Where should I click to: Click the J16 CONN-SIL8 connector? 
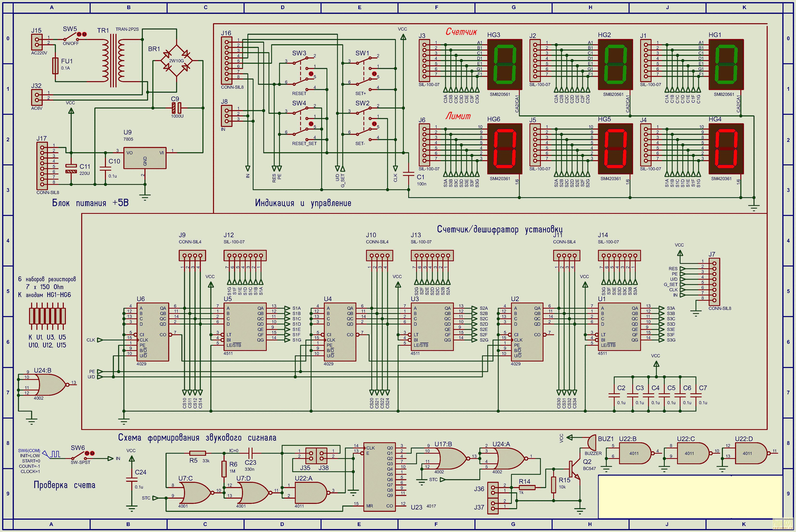227,60
